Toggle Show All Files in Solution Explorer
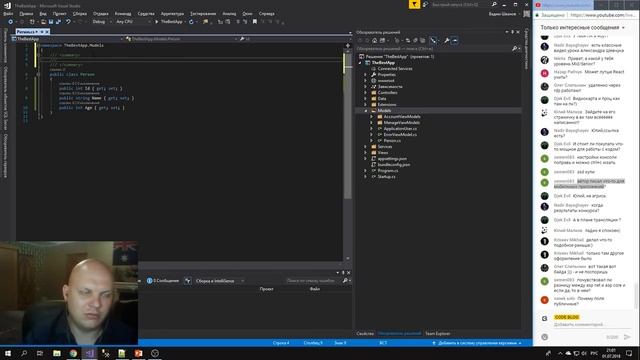The height and width of the screenshot is (360, 640). point(422,40)
